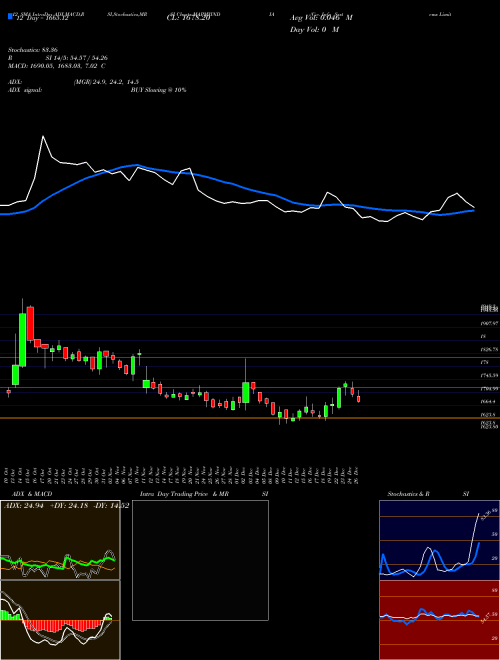Click the '(MGR) 24.9, 24.2, 14.5' ADX values

106,82
